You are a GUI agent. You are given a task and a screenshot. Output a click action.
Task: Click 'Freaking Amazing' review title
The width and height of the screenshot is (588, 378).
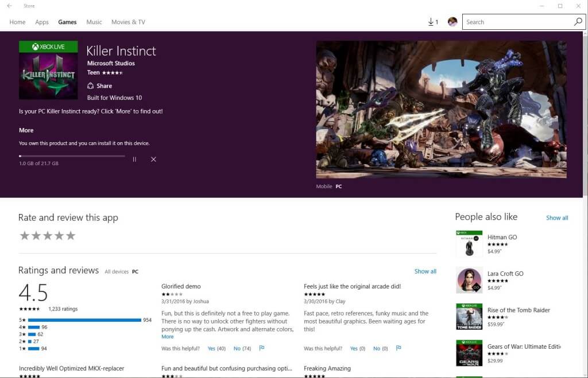tap(327, 368)
